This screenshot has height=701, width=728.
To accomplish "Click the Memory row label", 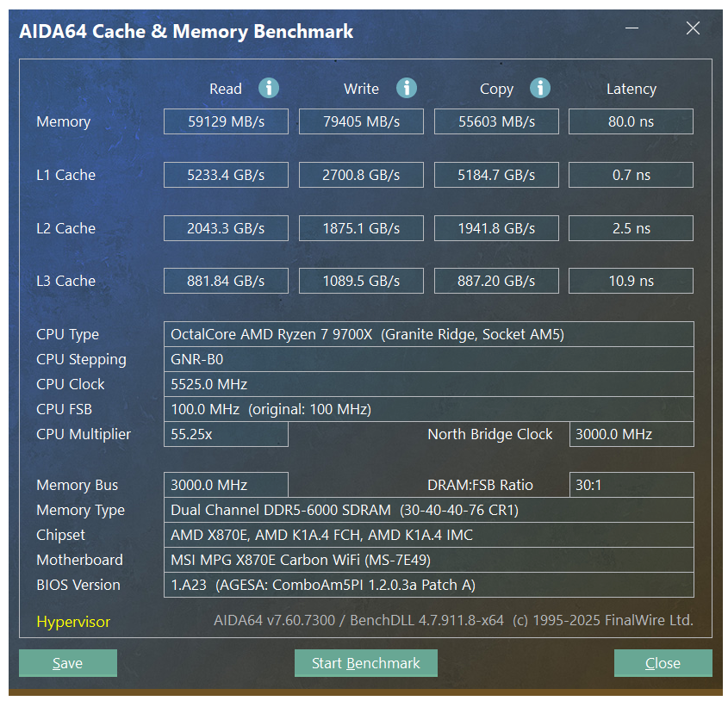I will pyautogui.click(x=64, y=122).
